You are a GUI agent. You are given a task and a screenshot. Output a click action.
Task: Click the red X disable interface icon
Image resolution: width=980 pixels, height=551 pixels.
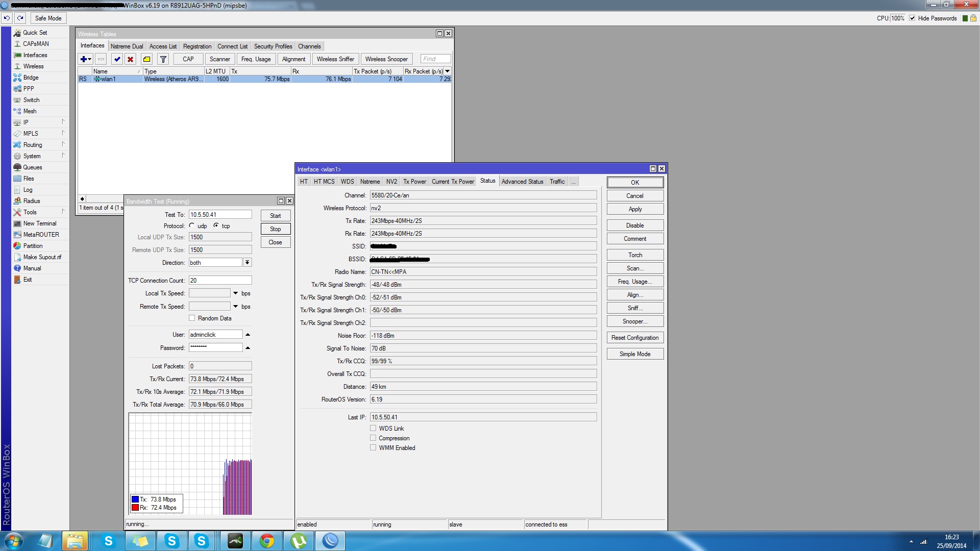click(130, 59)
